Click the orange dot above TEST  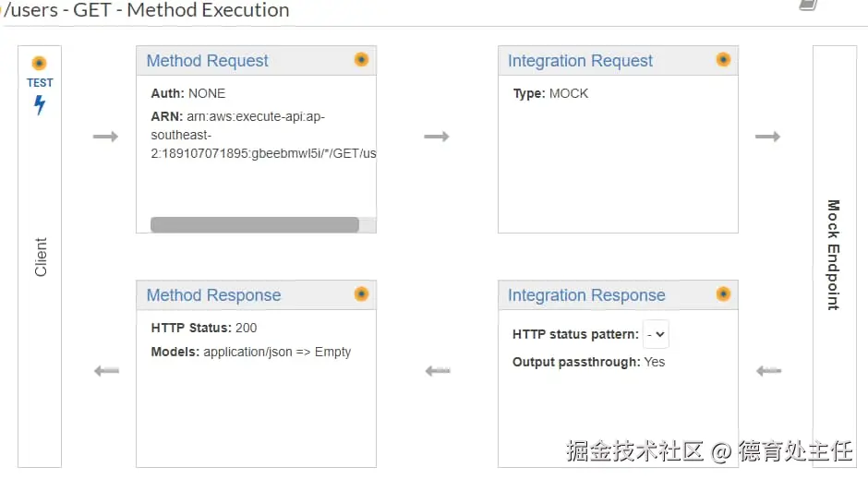pos(39,64)
